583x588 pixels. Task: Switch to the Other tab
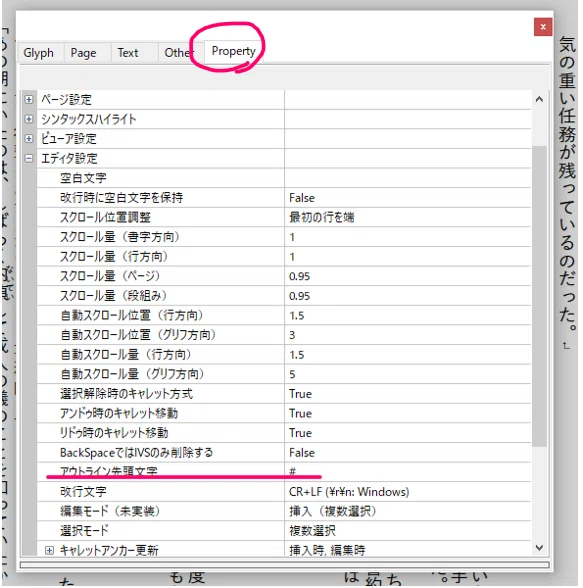179,52
